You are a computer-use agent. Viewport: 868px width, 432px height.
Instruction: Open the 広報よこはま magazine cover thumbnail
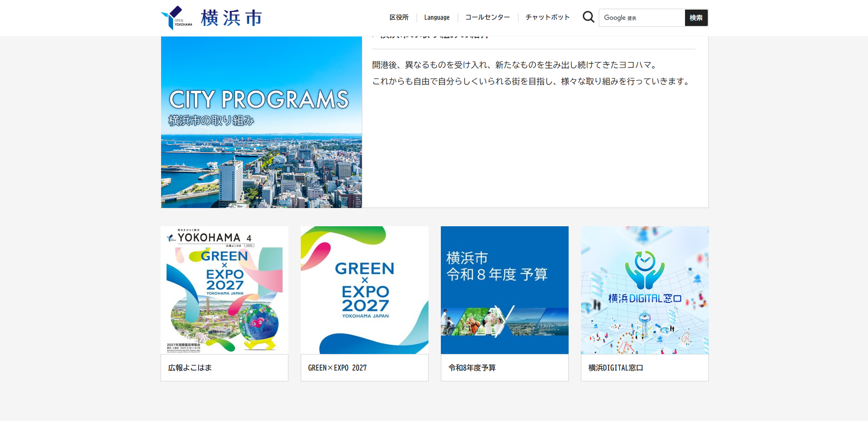click(x=225, y=290)
